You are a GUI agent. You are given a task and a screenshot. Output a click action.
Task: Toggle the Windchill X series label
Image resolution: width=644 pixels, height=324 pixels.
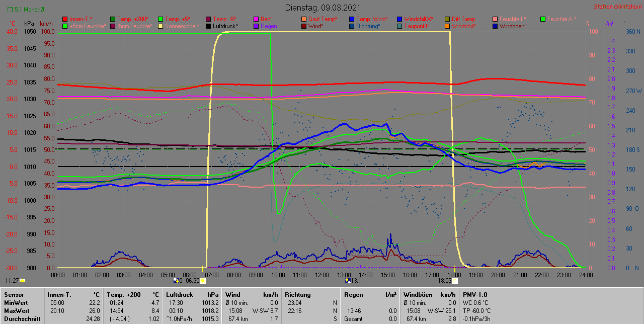[420, 19]
